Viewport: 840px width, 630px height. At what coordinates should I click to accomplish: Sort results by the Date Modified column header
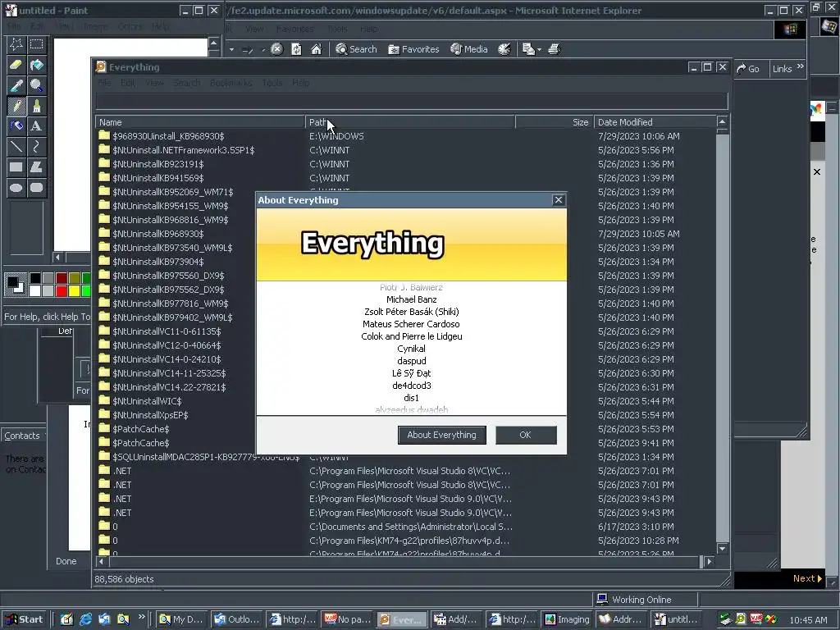tap(655, 122)
